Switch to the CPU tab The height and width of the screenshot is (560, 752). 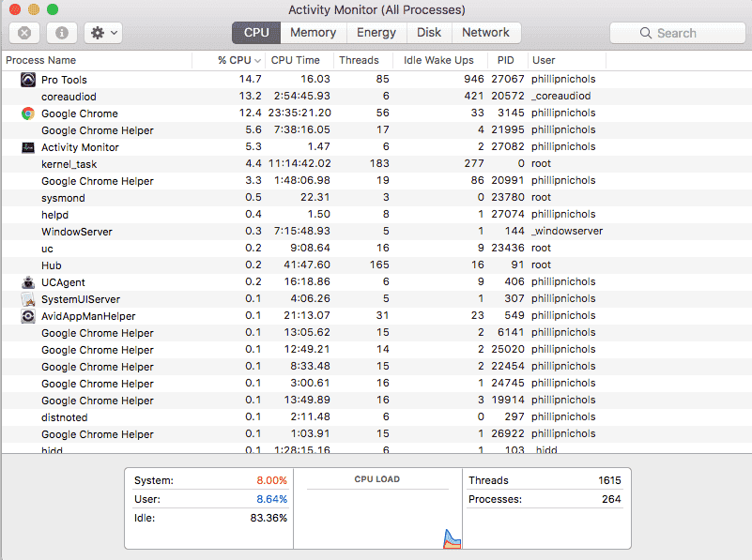[256, 33]
